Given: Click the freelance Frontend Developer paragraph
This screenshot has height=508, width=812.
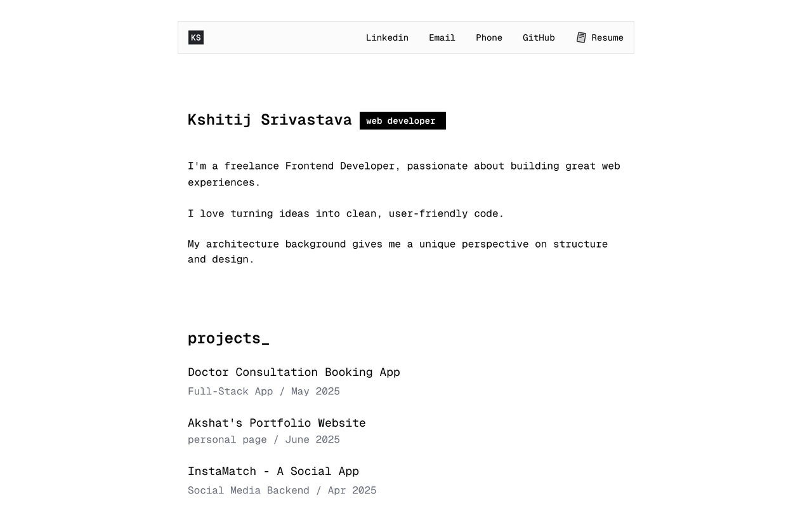Looking at the screenshot, I should (x=404, y=174).
